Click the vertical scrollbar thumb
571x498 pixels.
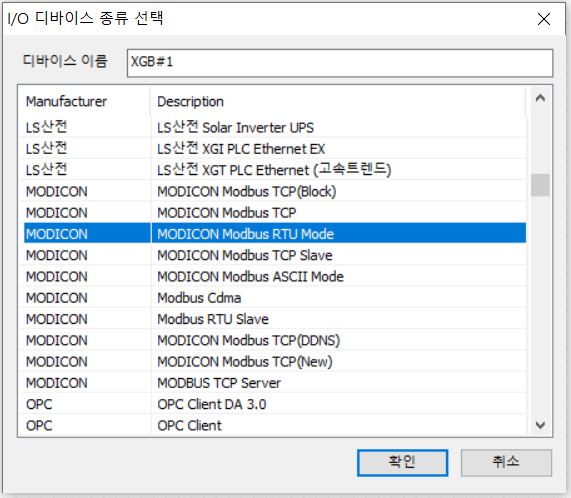click(540, 185)
